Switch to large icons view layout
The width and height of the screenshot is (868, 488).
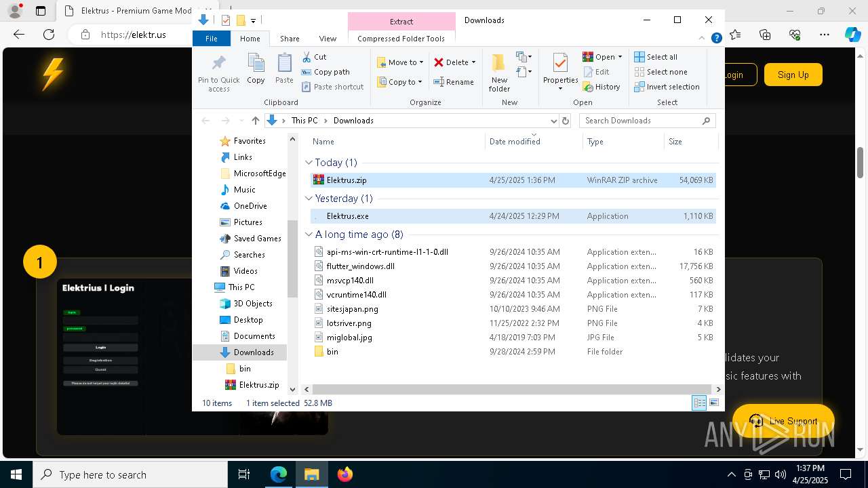(713, 403)
